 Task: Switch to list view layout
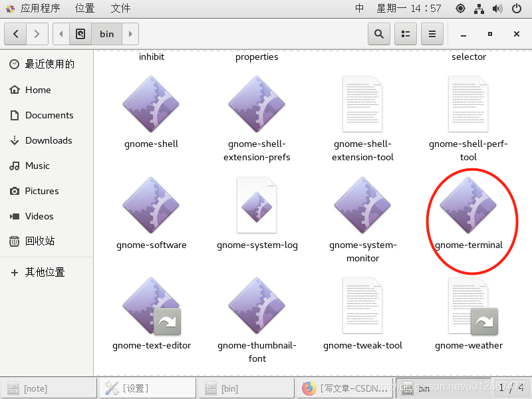pyautogui.click(x=406, y=34)
